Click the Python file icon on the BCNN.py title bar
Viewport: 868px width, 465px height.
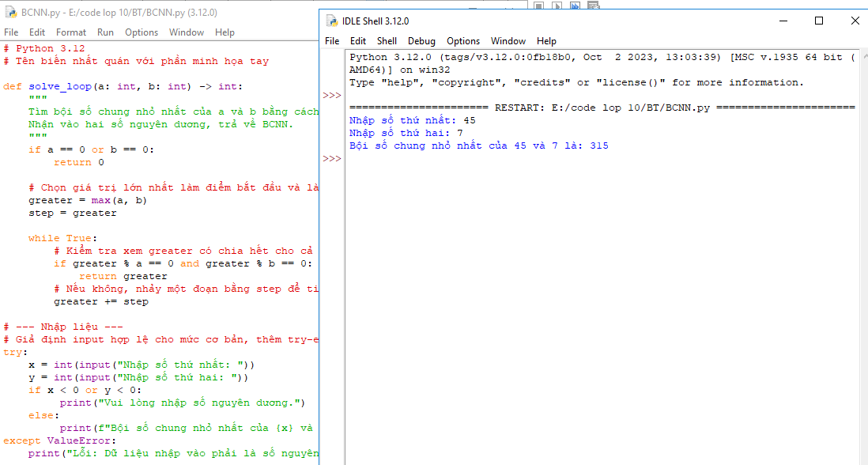pos(9,13)
